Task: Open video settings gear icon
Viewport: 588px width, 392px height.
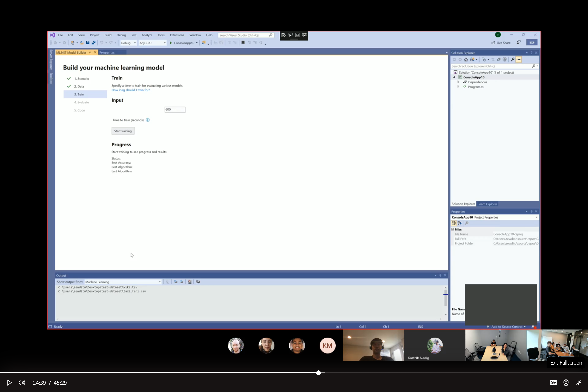Action: [566, 383]
